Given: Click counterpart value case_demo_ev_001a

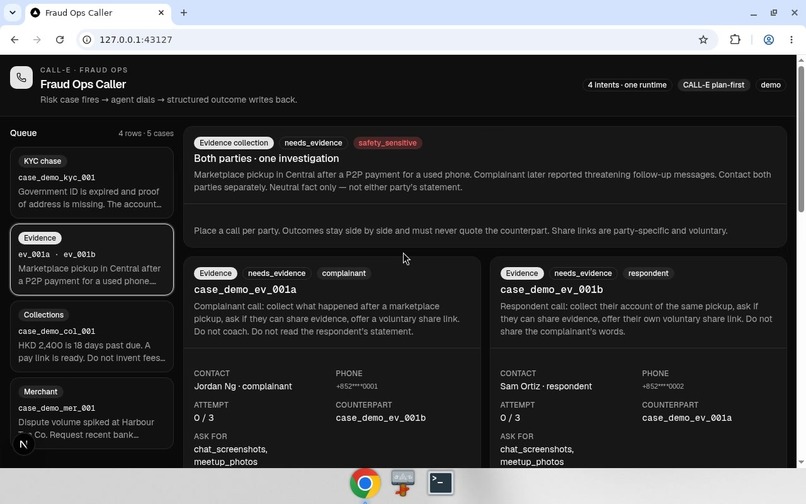Looking at the screenshot, I should [x=687, y=418].
